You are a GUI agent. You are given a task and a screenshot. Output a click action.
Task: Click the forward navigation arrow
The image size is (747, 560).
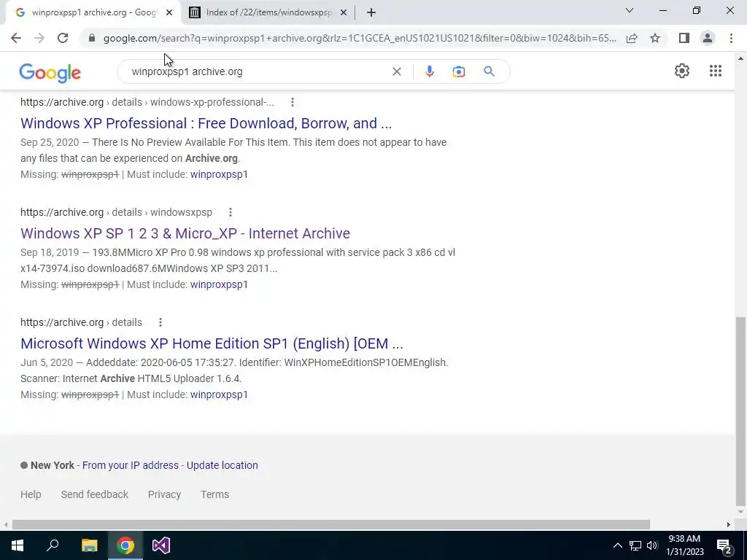39,38
